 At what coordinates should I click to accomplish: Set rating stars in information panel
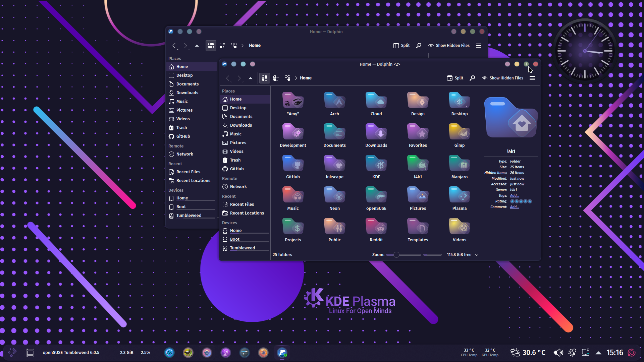[521, 201]
